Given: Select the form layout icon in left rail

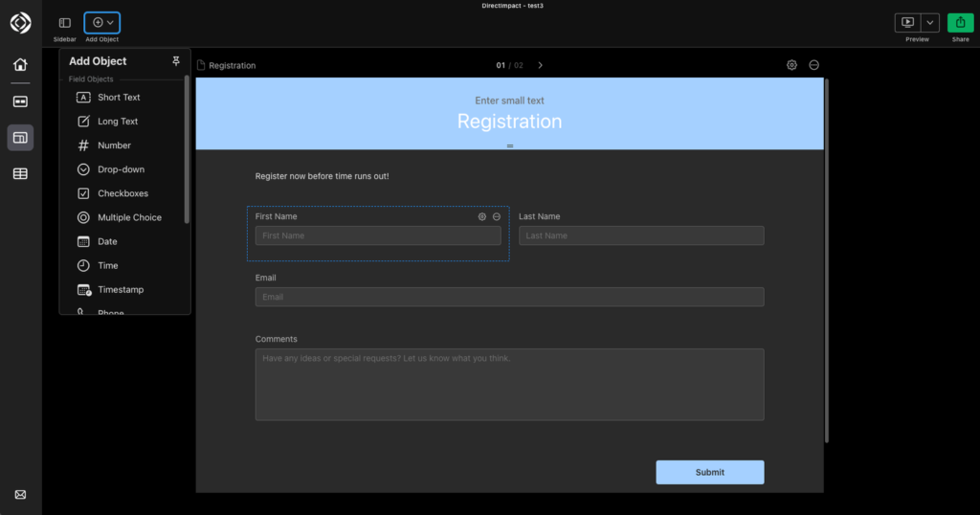Looking at the screenshot, I should (x=21, y=138).
